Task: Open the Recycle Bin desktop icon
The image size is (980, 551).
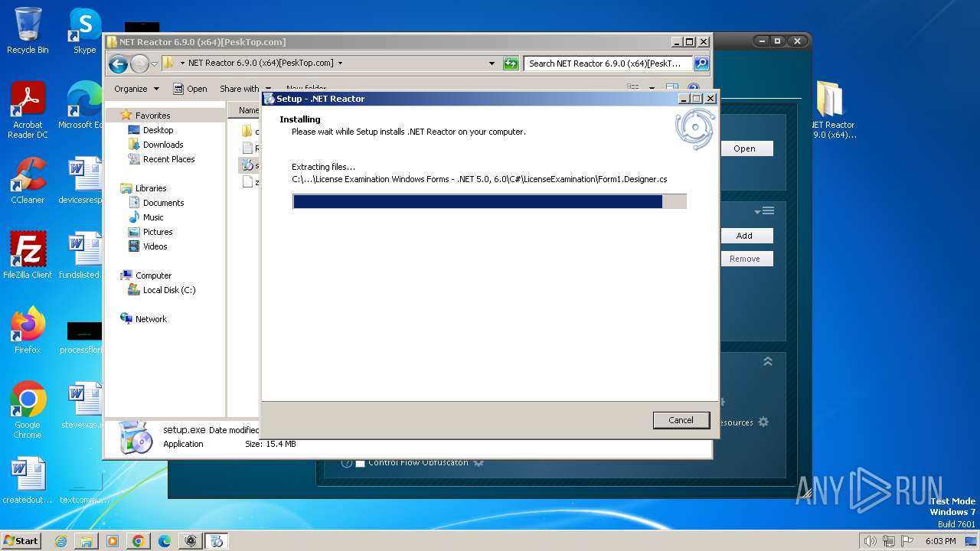Action: pyautogui.click(x=28, y=31)
